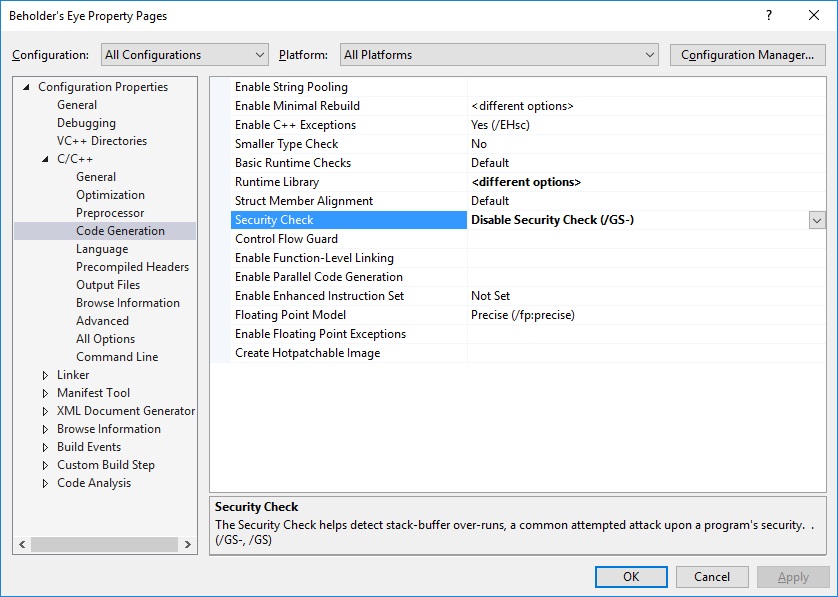Expand the XML Document Generator node

point(45,411)
